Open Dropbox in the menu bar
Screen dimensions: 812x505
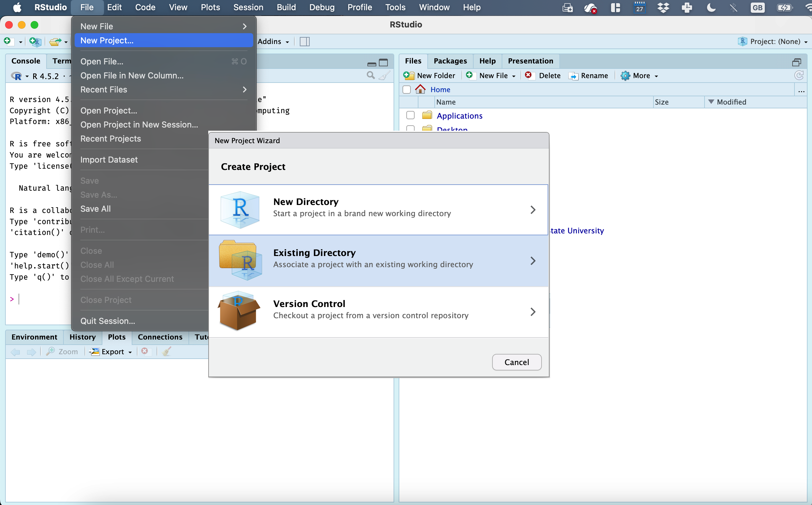pos(663,7)
